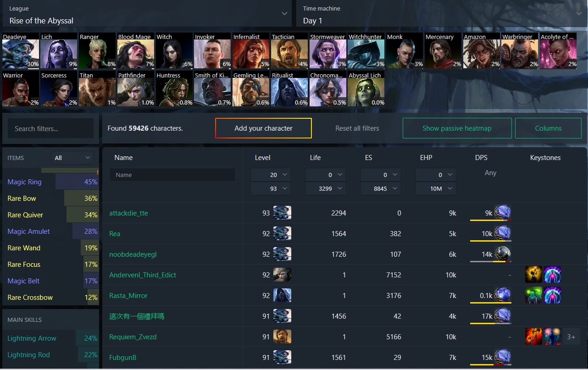Click the 'Add your character' button
Image resolution: width=588 pixels, height=370 pixels.
click(263, 128)
